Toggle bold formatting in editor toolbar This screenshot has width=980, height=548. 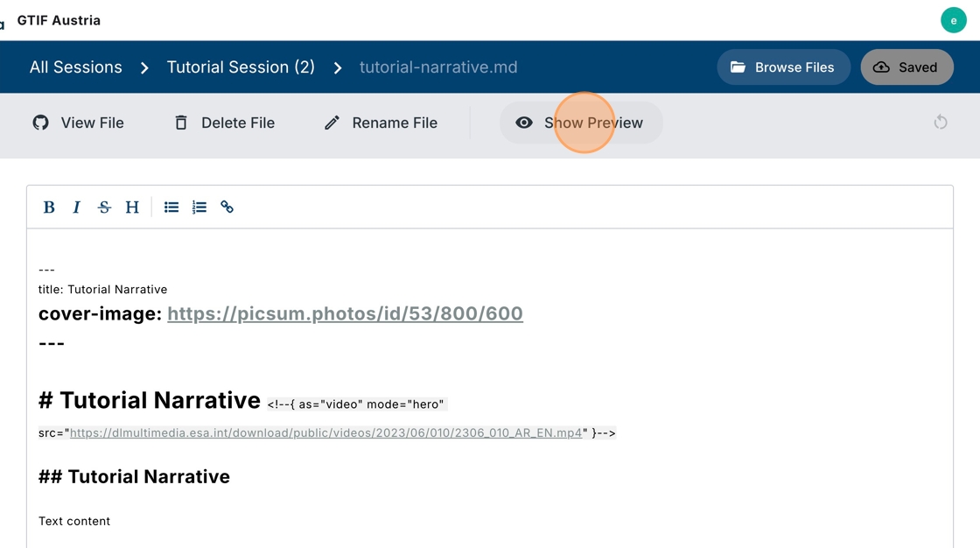tap(49, 207)
